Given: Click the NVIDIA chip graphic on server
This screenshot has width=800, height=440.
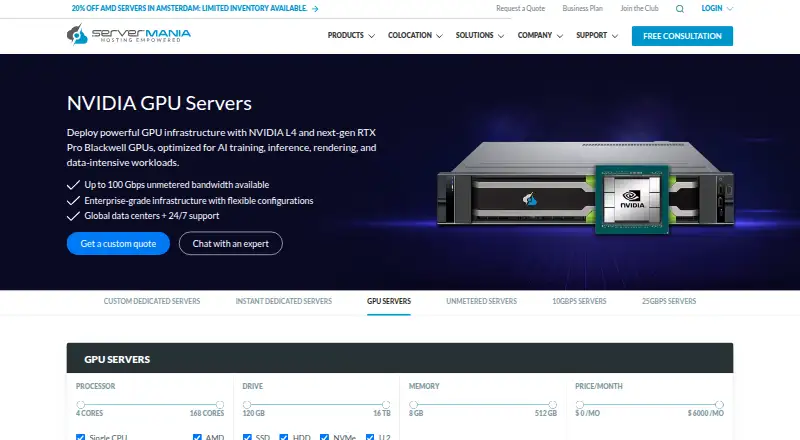Looking at the screenshot, I should coord(632,199).
